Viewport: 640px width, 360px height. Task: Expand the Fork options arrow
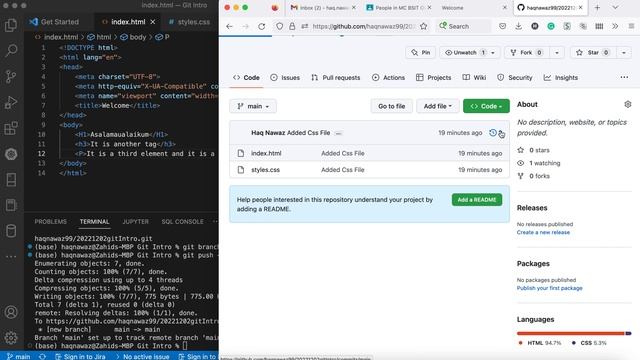tap(557, 53)
